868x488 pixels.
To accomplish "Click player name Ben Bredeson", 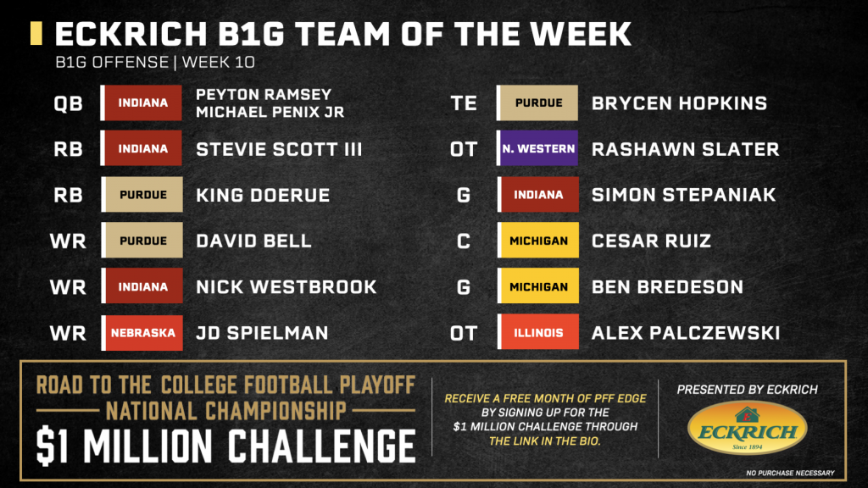I will tap(667, 287).
